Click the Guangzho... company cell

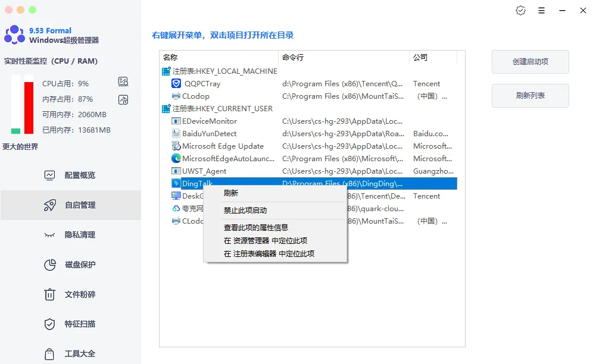[x=433, y=171]
